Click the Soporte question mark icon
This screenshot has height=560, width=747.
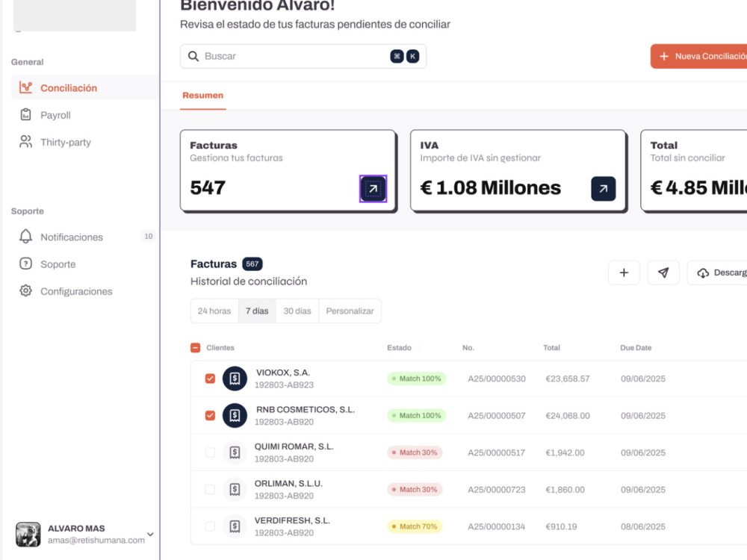pos(25,264)
